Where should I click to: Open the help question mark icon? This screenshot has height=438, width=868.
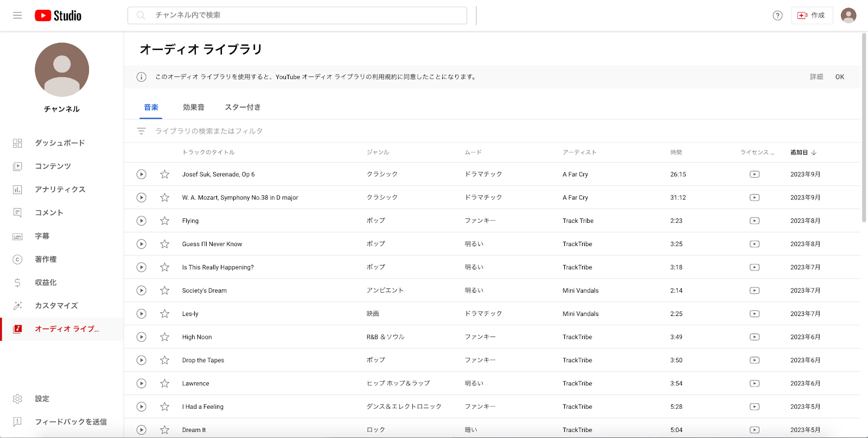coord(777,15)
